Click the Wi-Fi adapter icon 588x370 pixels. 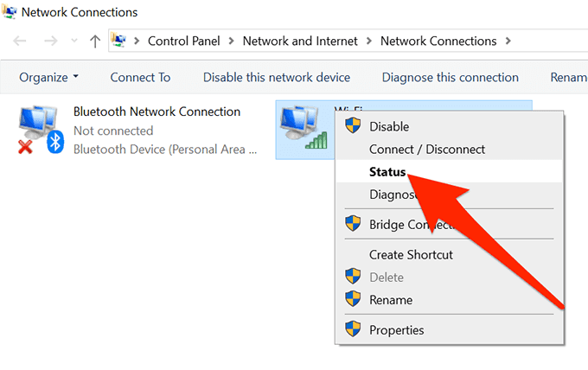point(303,128)
